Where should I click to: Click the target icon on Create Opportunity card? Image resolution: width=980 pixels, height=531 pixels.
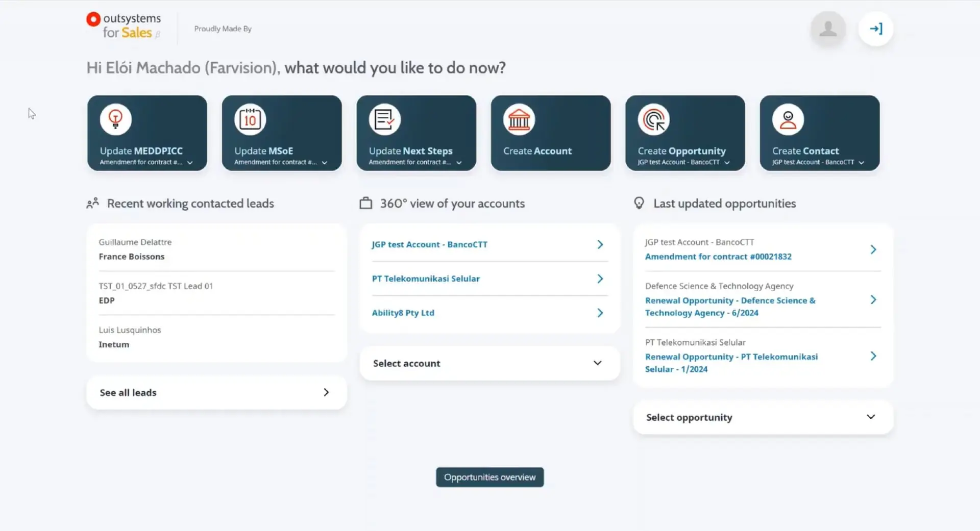[654, 119]
